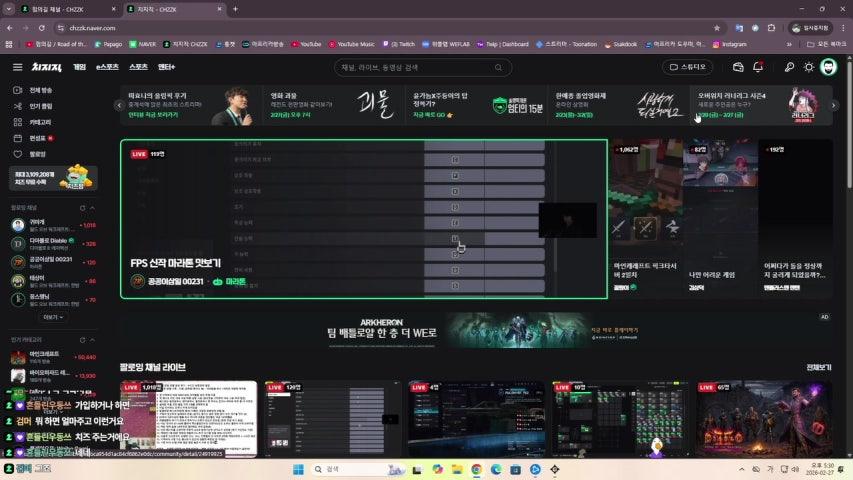Image resolution: width=853 pixels, height=480 pixels.
Task: Go back in browser history
Action: click(x=10, y=28)
